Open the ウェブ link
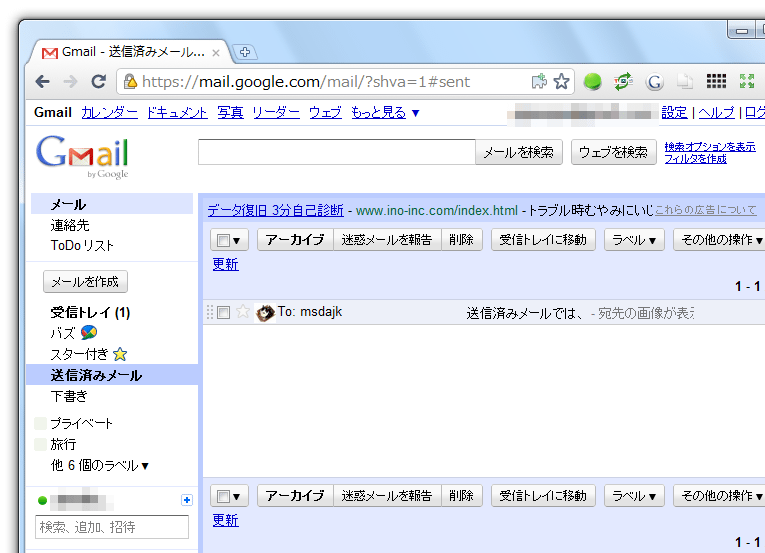 (325, 113)
